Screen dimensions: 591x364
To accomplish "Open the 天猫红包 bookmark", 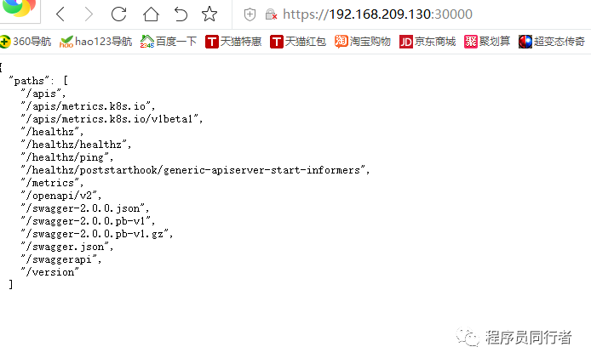I will pyautogui.click(x=298, y=41).
